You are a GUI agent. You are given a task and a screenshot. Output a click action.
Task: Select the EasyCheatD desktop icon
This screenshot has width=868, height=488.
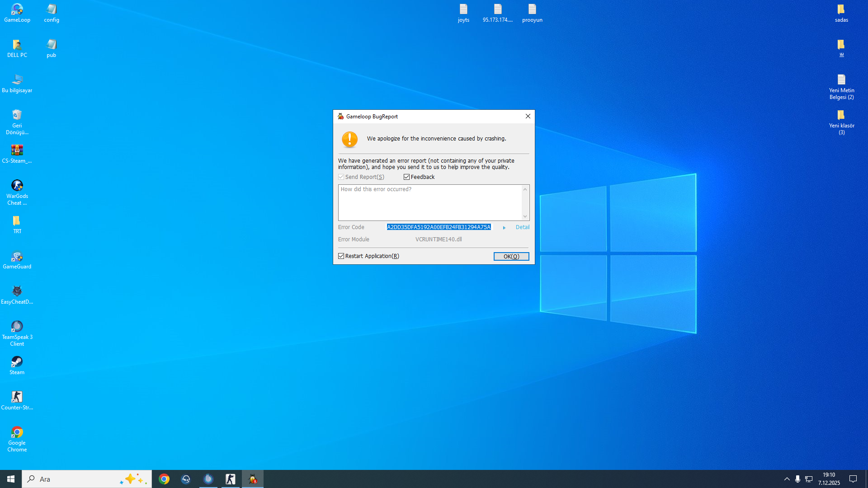(17, 295)
